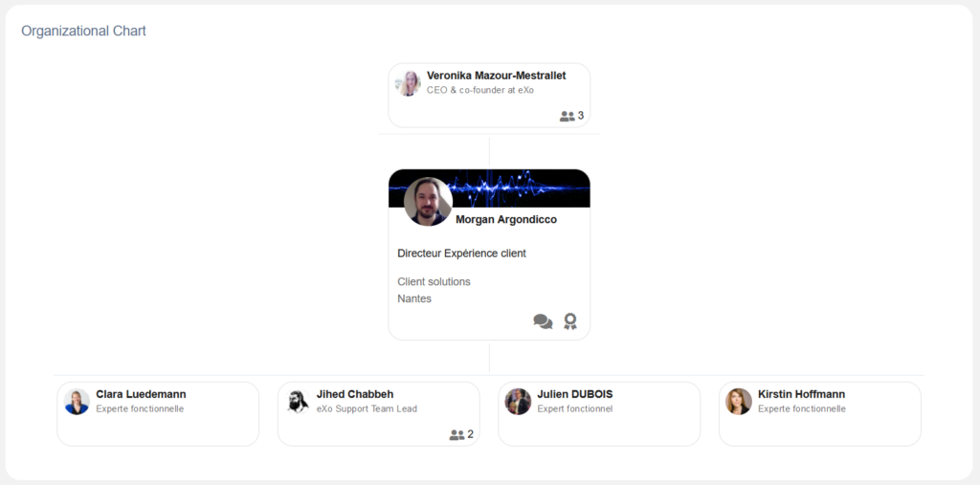This screenshot has height=485, width=980.
Task: Click Jihed Chabbeh's avatar
Action: click(x=298, y=402)
